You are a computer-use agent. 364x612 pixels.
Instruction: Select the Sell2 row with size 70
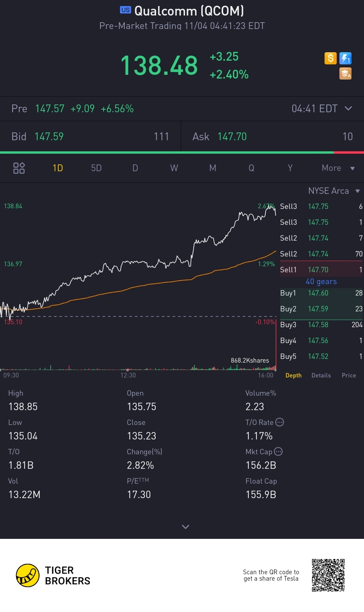click(x=321, y=254)
